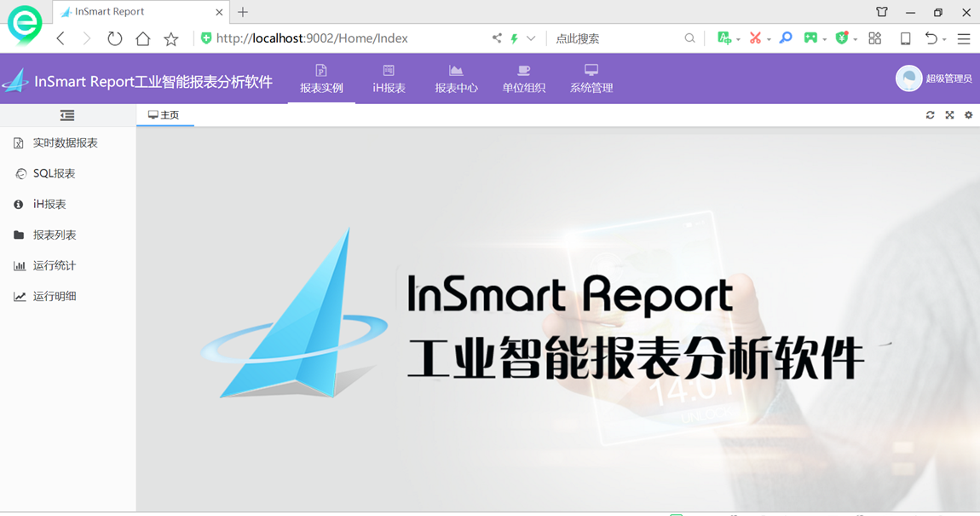The width and height of the screenshot is (980, 516).
Task: Open the 单位组织 navigation tab
Action: 524,78
